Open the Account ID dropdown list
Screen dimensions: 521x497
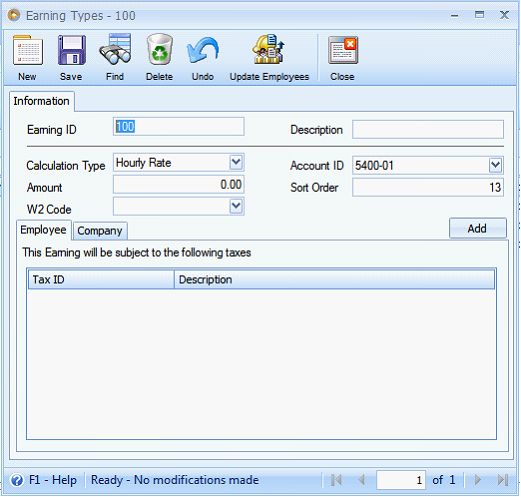point(495,165)
